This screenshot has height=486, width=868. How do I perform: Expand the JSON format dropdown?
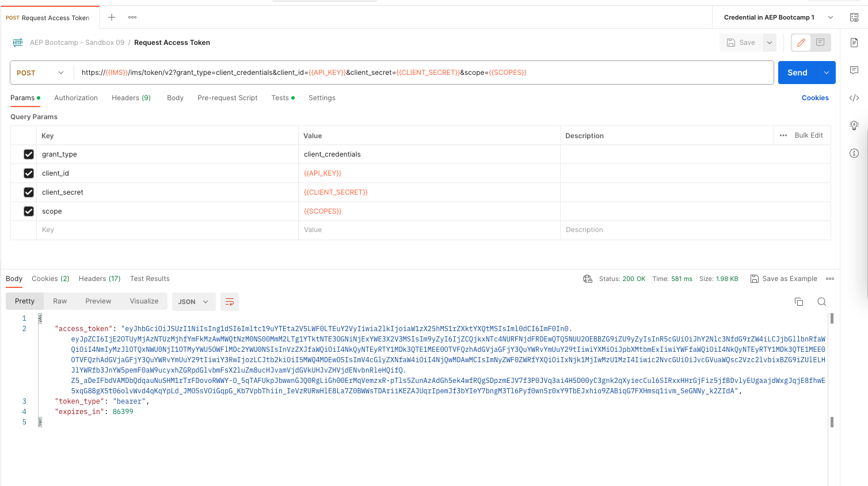(x=193, y=302)
